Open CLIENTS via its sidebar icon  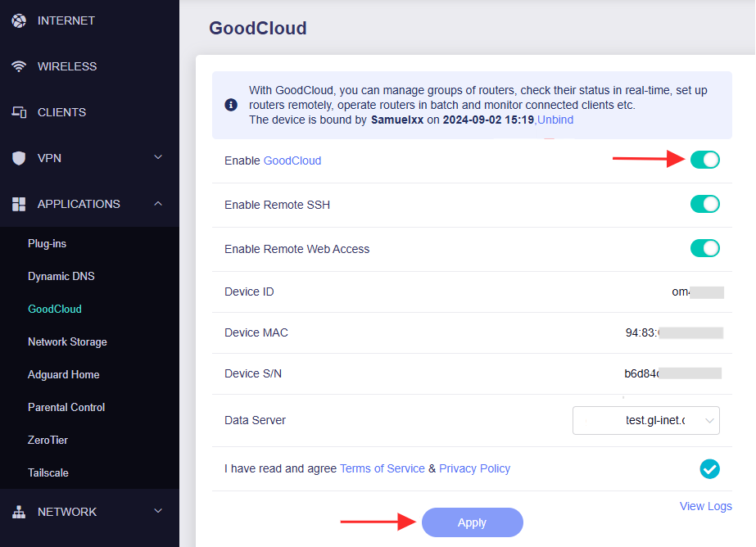(x=18, y=111)
